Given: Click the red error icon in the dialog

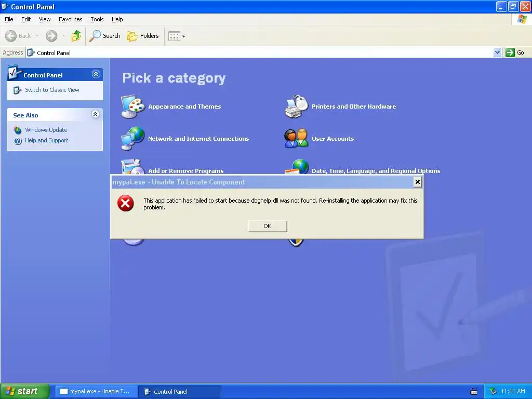Looking at the screenshot, I should pos(126,203).
